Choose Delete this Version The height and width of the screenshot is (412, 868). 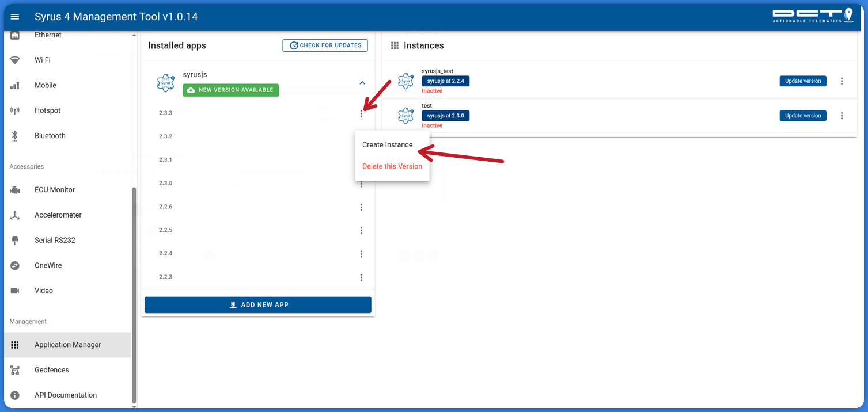[392, 166]
